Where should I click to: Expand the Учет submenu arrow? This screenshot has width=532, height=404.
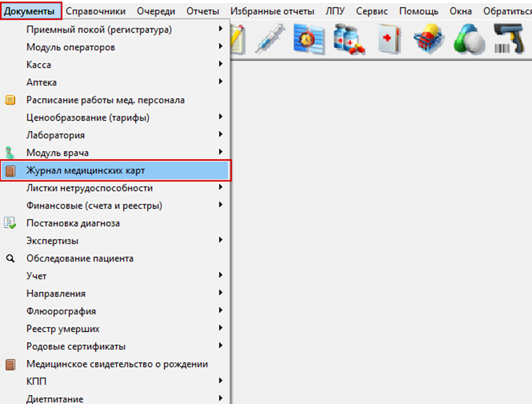[220, 275]
